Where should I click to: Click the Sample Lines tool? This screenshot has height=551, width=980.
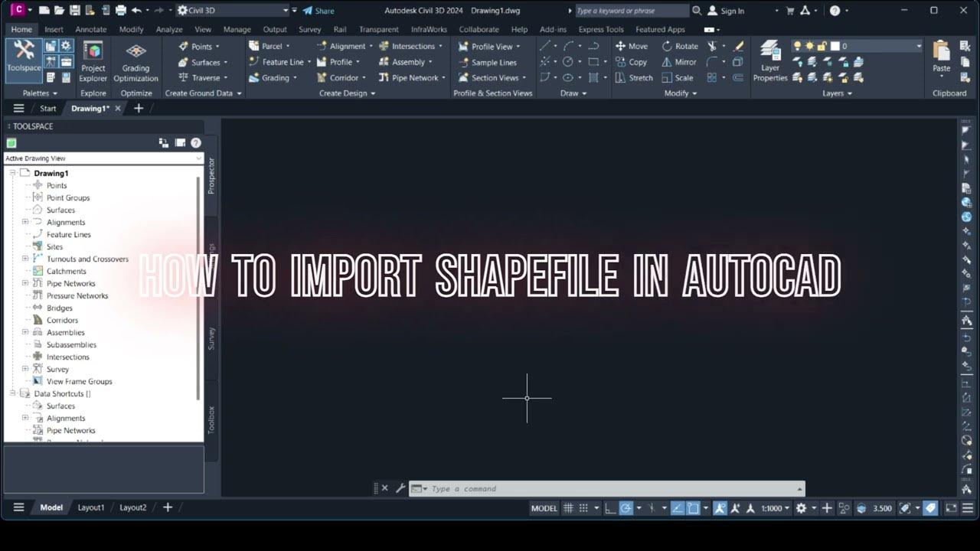[x=488, y=62]
